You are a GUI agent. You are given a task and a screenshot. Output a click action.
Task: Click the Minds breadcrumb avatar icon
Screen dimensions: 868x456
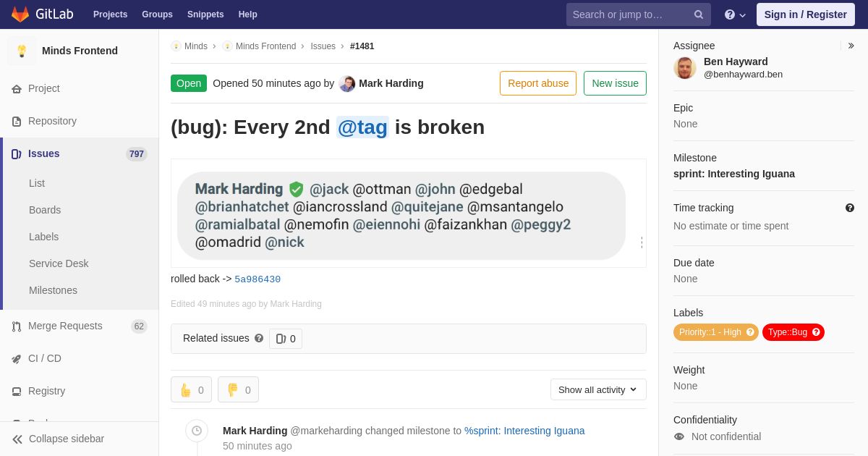coord(176,46)
